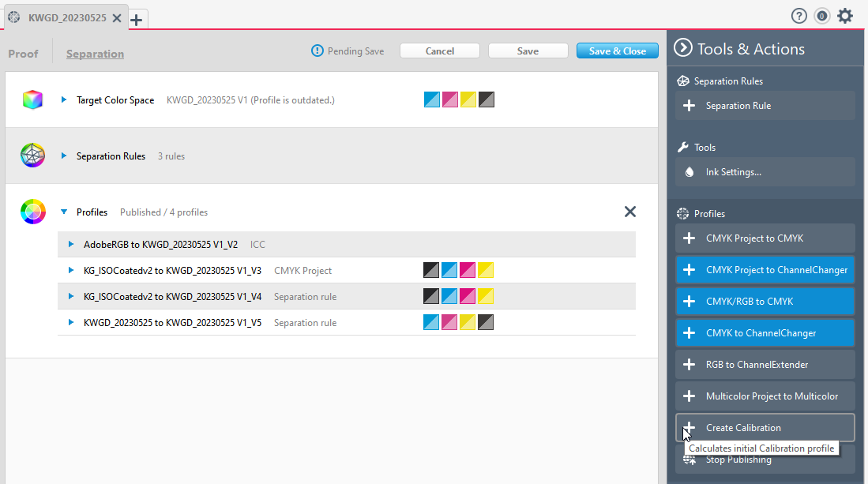This screenshot has height=484, width=868.
Task: Open the Help question mark icon
Action: pyautogui.click(x=798, y=15)
